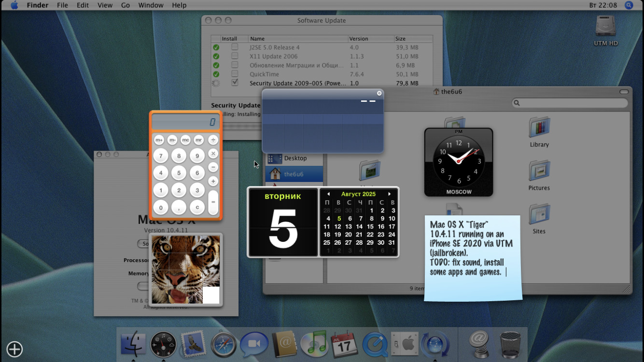Toggle install checkbox for QuickTime update
This screenshot has width=644, height=362.
click(235, 74)
